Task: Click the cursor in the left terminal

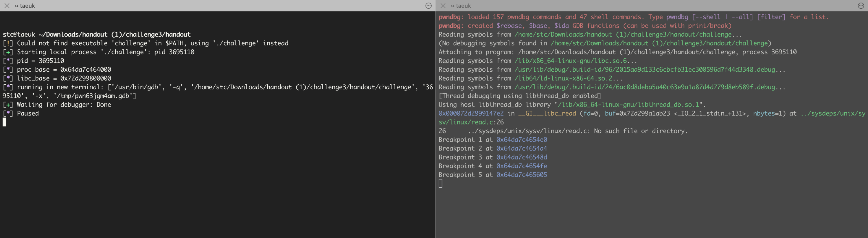Action: coord(4,122)
